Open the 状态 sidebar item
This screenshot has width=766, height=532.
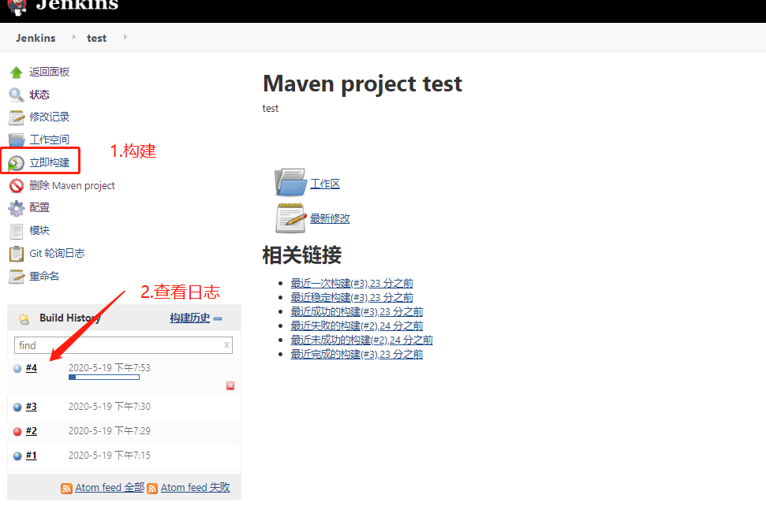tap(39, 95)
